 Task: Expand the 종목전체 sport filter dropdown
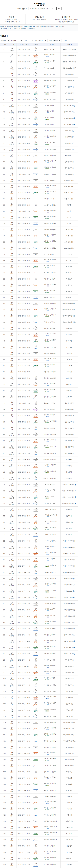click(x=4, y=40)
